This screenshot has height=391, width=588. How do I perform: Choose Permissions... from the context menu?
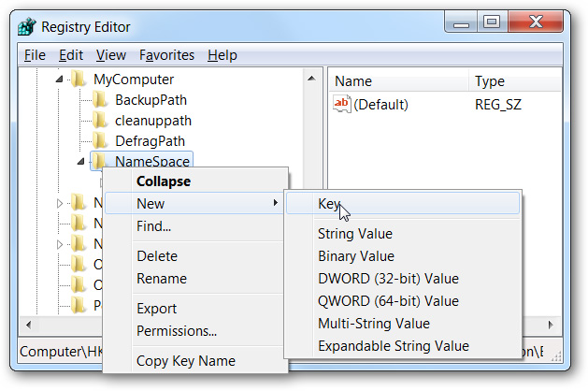177,331
